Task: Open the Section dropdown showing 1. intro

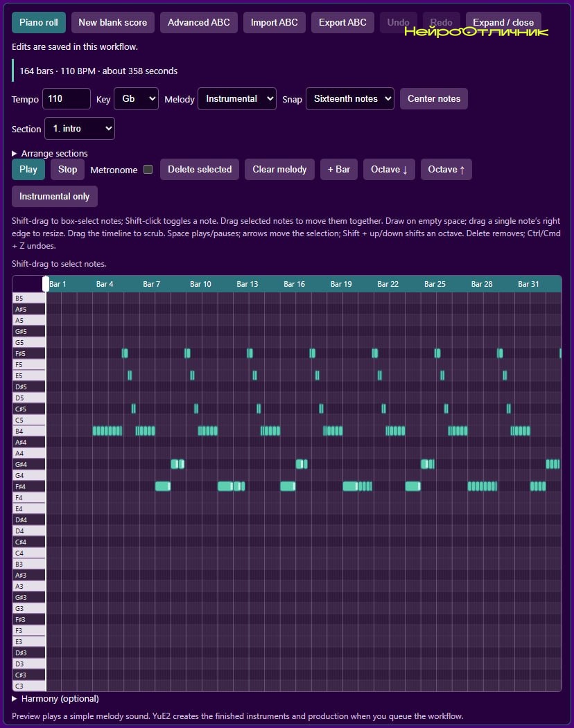Action: [80, 129]
